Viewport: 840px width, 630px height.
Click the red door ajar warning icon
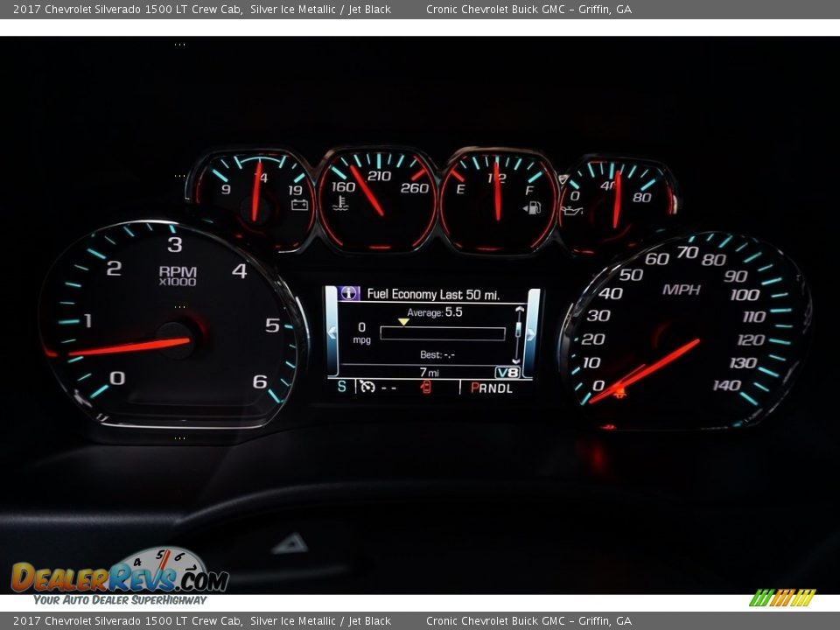pyautogui.click(x=426, y=387)
